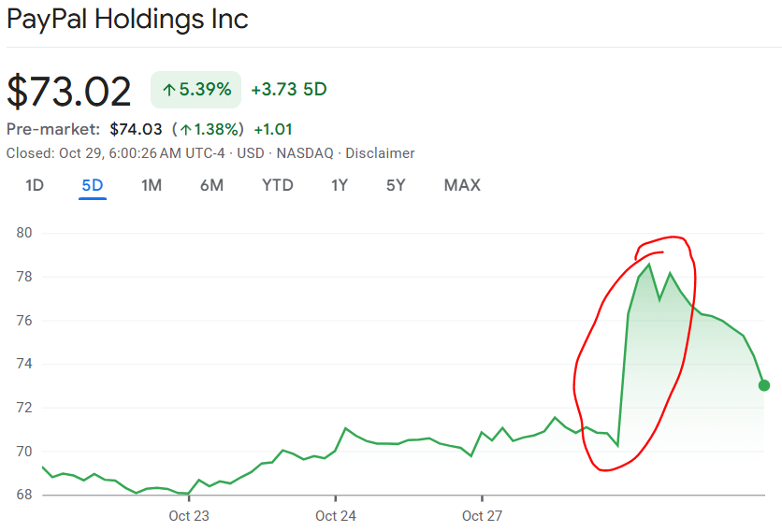Click the green up arrow in 5.39% badge

tap(169, 91)
